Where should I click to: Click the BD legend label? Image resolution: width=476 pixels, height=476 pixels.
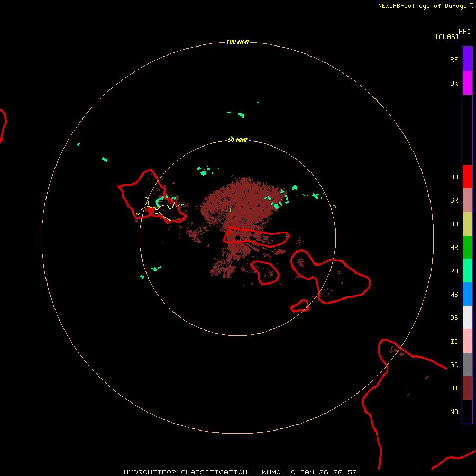point(454,224)
